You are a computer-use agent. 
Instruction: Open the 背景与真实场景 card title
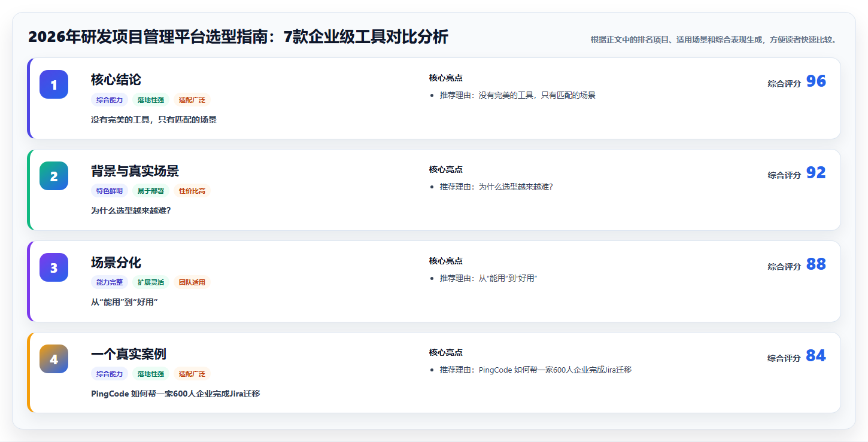[x=135, y=171]
